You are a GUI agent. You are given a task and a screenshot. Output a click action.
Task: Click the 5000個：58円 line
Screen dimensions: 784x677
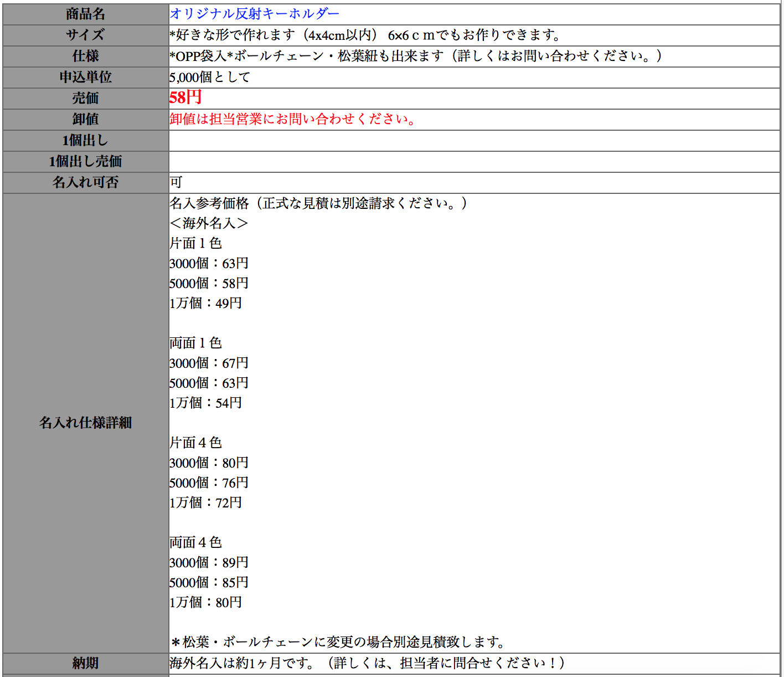click(x=209, y=283)
